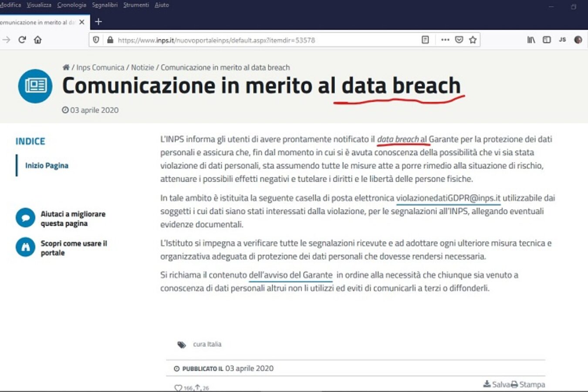588x392 pixels.
Task: Open Inps Comunica breadcrumb link
Action: click(100, 68)
